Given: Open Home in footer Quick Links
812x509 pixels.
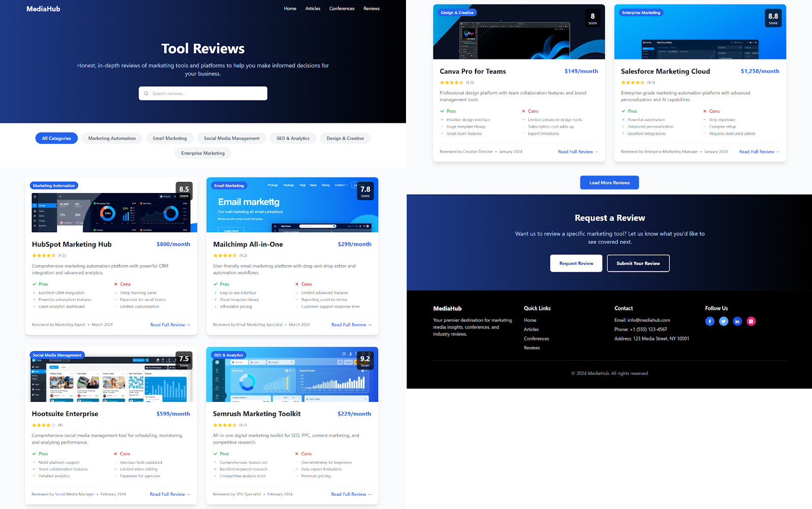Looking at the screenshot, I should (530, 320).
